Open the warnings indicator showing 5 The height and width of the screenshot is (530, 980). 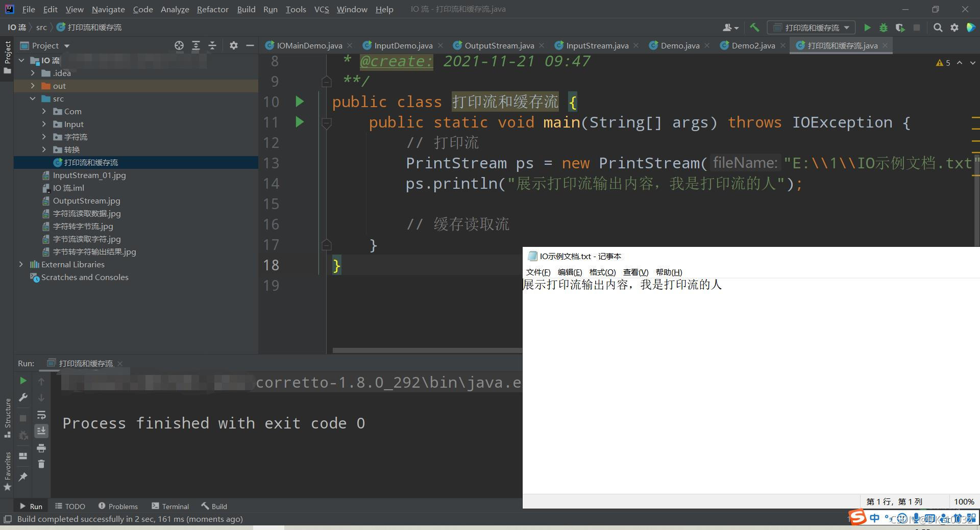coord(943,63)
